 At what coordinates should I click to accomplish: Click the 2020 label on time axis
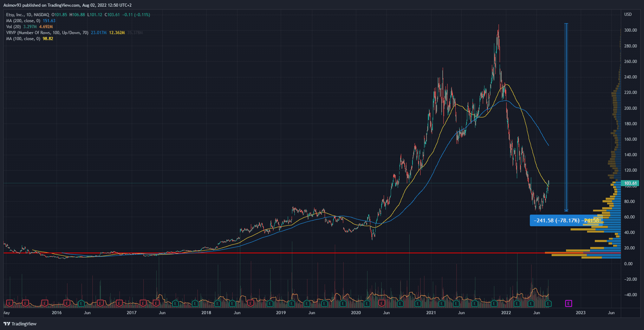pyautogui.click(x=356, y=313)
